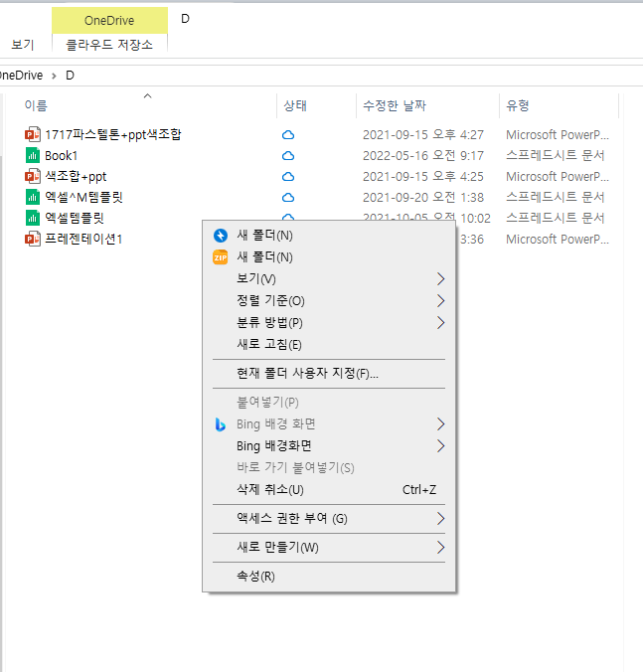Click date 2021-09-20 오전 1:38
The image size is (643, 672).
coord(423,197)
